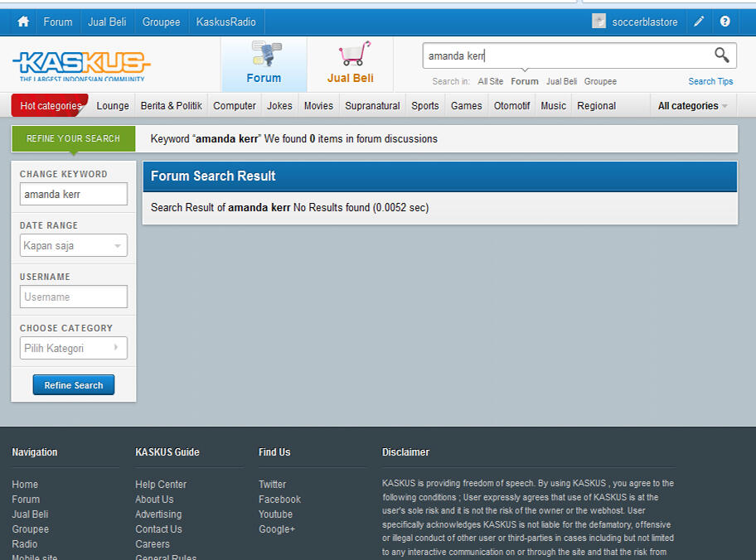Open the Help Center footer link
The width and height of the screenshot is (756, 560).
[x=161, y=485]
